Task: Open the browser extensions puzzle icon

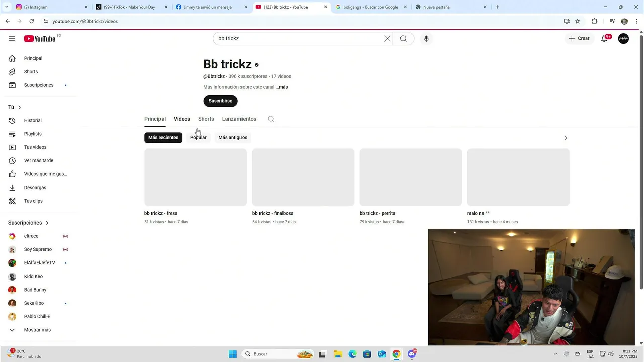Action: click(x=594, y=21)
